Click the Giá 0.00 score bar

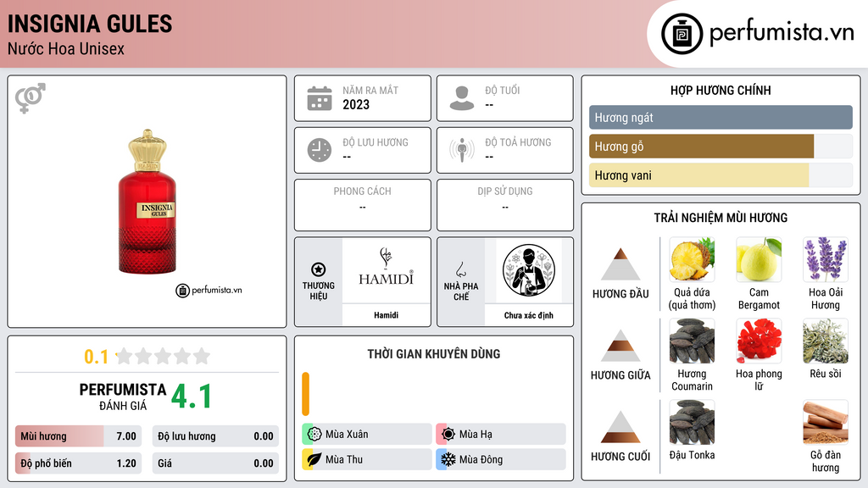tap(215, 463)
